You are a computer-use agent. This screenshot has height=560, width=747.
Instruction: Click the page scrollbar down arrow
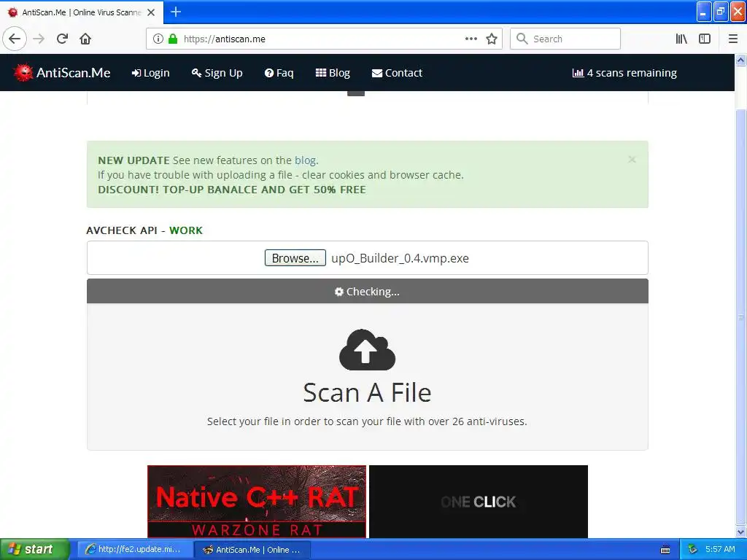coord(740,532)
